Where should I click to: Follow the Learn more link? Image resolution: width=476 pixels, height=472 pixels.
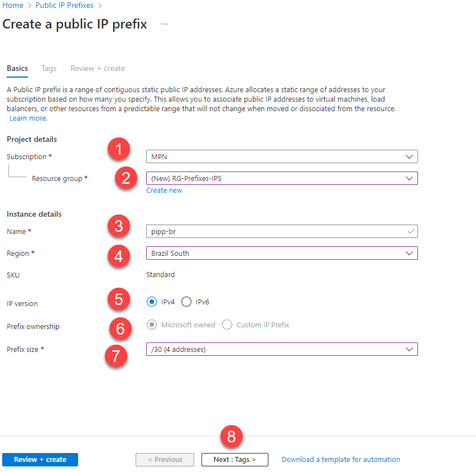(28, 118)
